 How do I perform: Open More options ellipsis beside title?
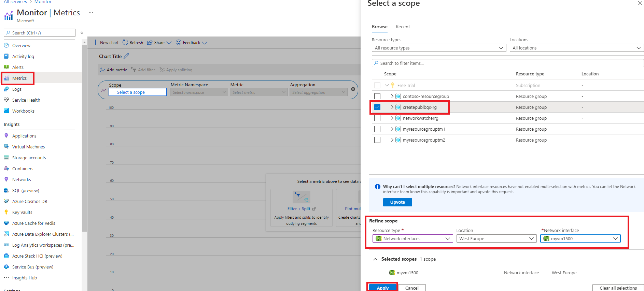91,13
